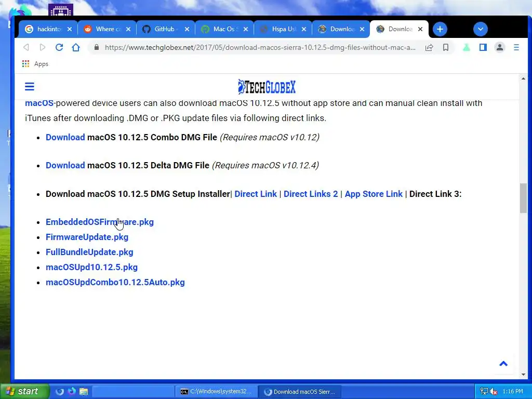The image size is (532, 399).
Task: Reload the current page
Action: 59,47
